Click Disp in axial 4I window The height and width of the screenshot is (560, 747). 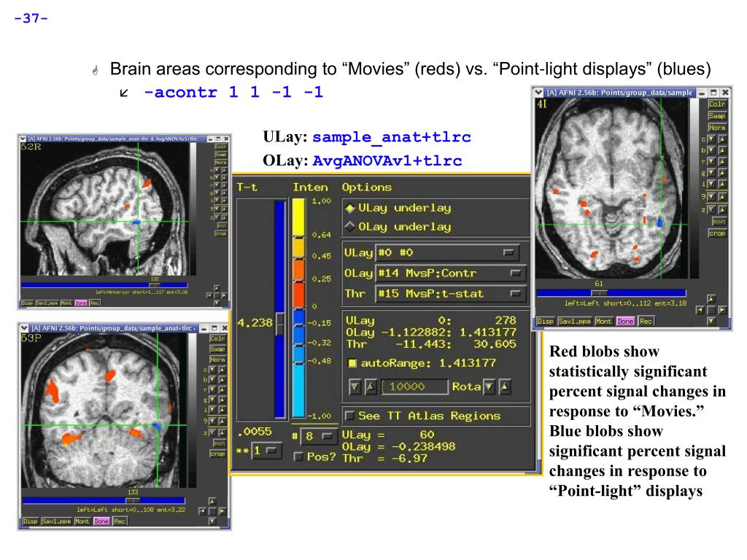545,322
